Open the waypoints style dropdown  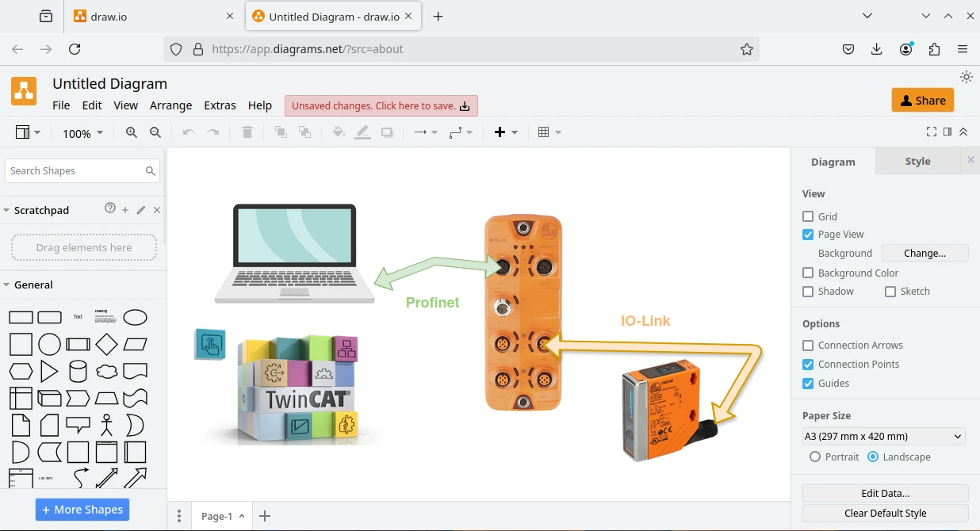coord(461,132)
